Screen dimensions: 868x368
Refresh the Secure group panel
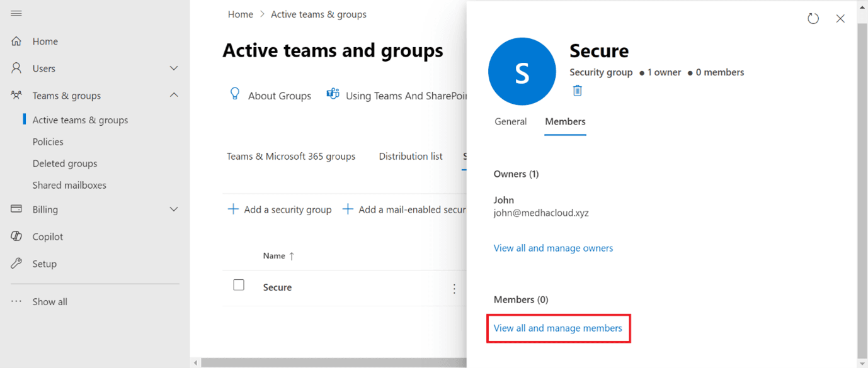click(x=813, y=18)
